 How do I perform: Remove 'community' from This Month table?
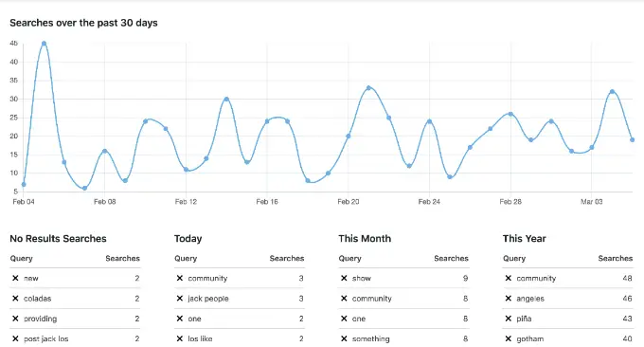tap(344, 298)
